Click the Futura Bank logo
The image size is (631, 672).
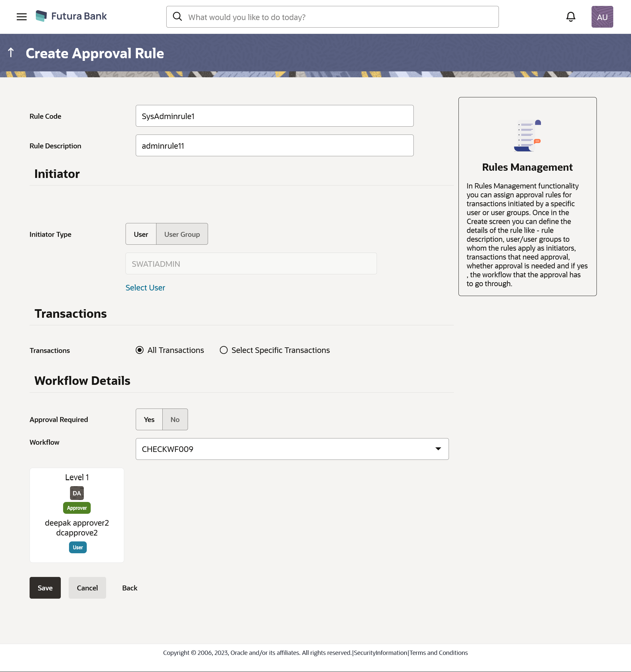point(71,16)
